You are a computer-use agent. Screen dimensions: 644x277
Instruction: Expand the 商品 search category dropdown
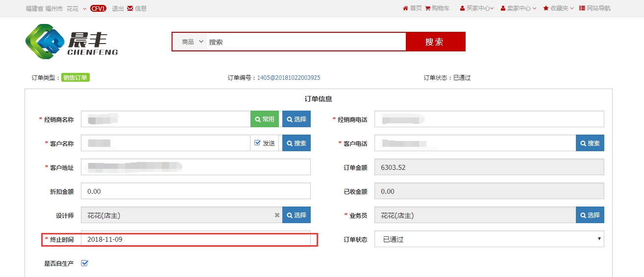[193, 42]
